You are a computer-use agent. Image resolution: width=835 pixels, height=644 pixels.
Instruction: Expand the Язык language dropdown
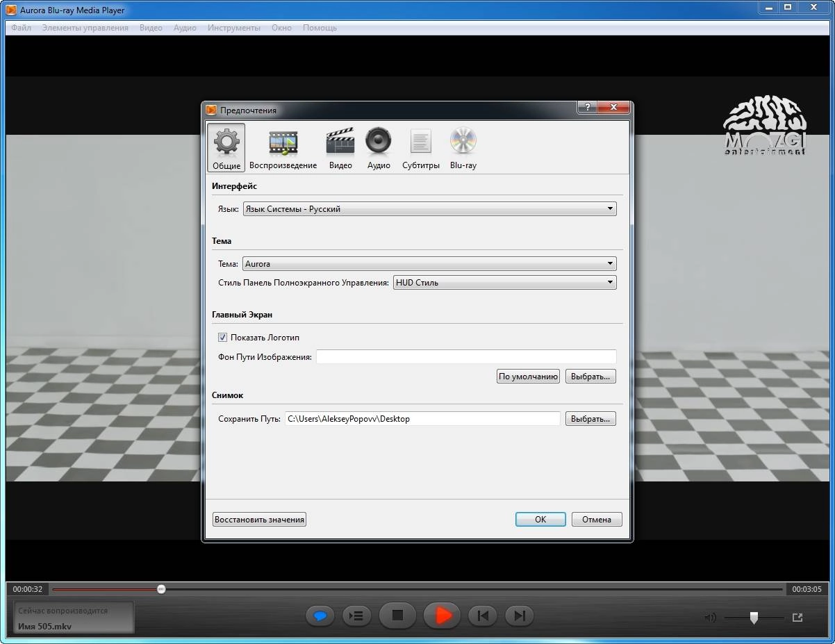click(x=429, y=208)
